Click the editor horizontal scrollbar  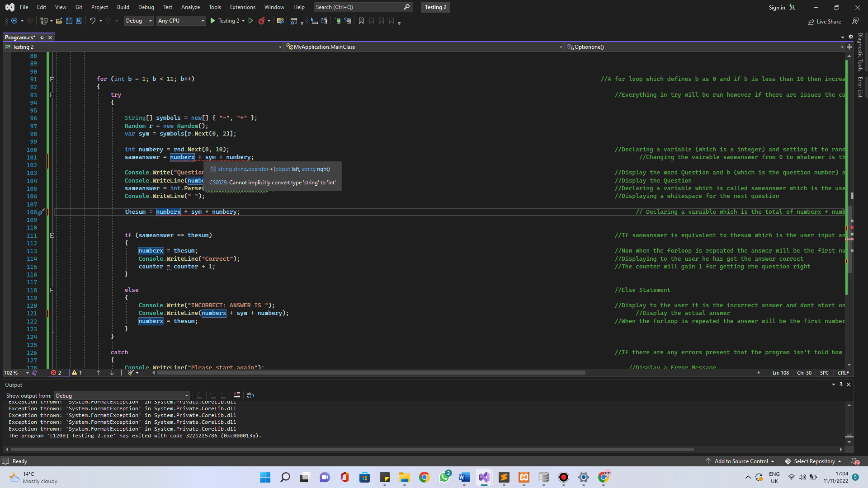pyautogui.click(x=371, y=373)
